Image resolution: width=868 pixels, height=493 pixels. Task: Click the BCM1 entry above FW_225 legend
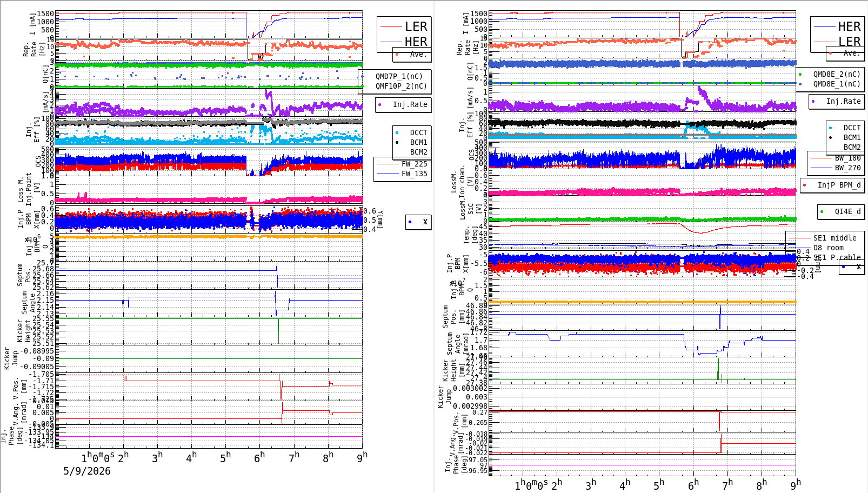click(418, 142)
